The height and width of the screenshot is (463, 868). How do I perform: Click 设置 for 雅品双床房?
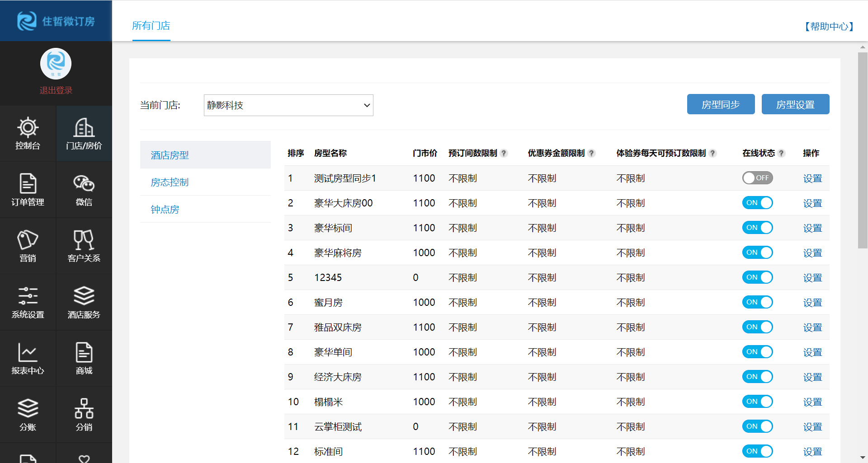click(812, 327)
